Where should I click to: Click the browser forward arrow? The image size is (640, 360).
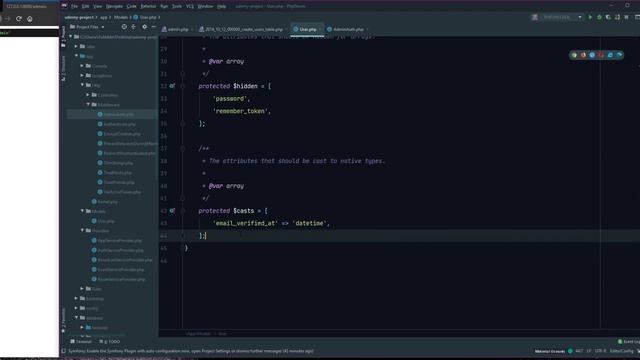coord(8,19)
